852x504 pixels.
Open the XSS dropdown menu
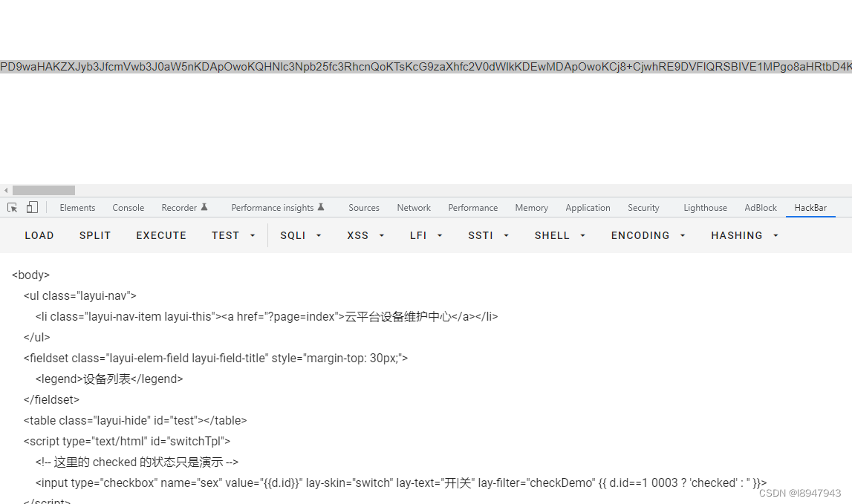coord(365,236)
